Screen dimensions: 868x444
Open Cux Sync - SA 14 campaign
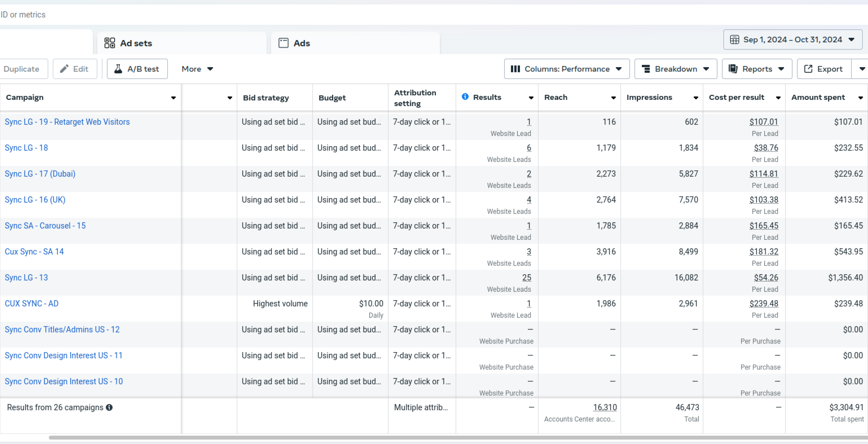pos(34,252)
